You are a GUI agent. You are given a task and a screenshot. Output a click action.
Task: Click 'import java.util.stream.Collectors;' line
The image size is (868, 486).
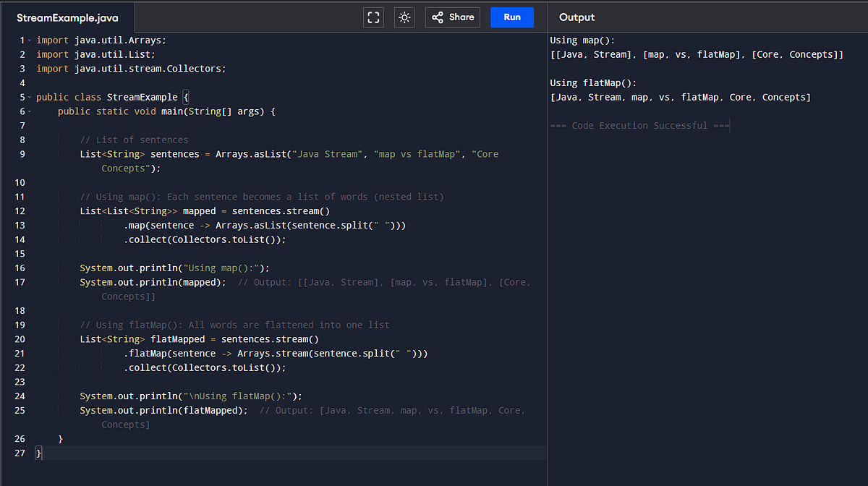[131, 69]
